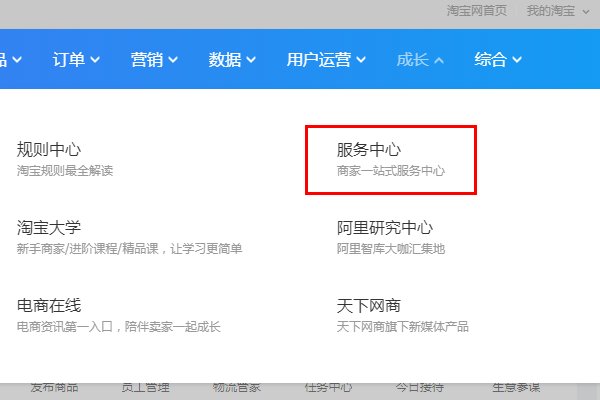Click the 新手商家/进阶课程 description text
This screenshot has height=400, width=600.
(129, 248)
